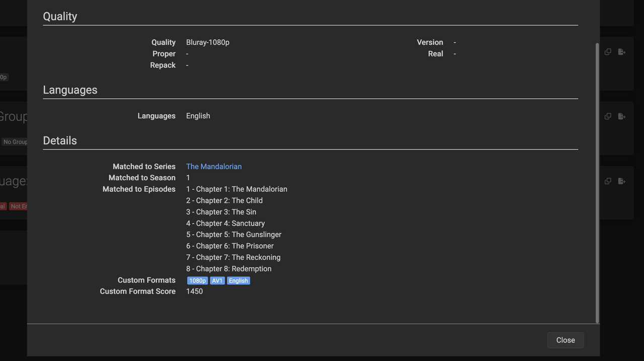Select episode 5 - Chapter 5: The Gunslinger

[x=234, y=235]
